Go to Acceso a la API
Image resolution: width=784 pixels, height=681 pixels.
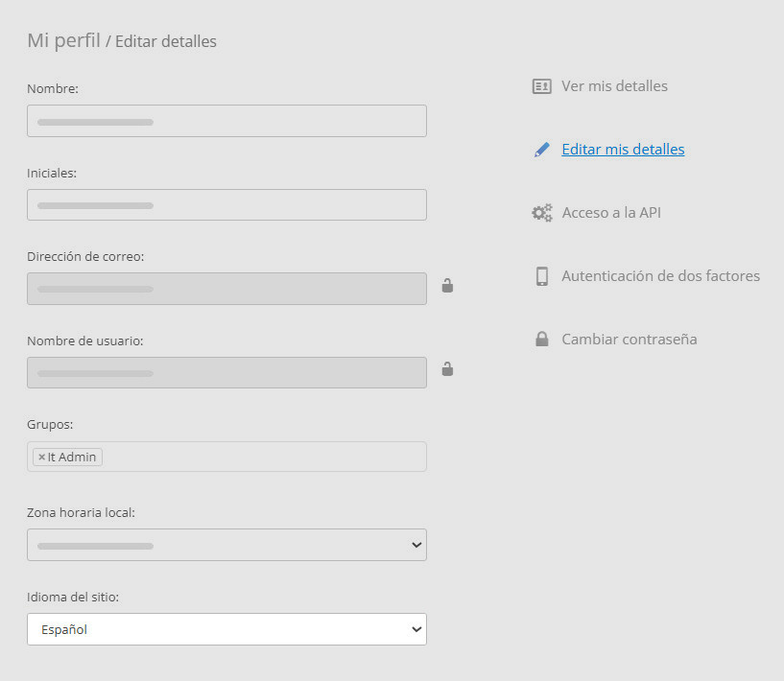611,213
